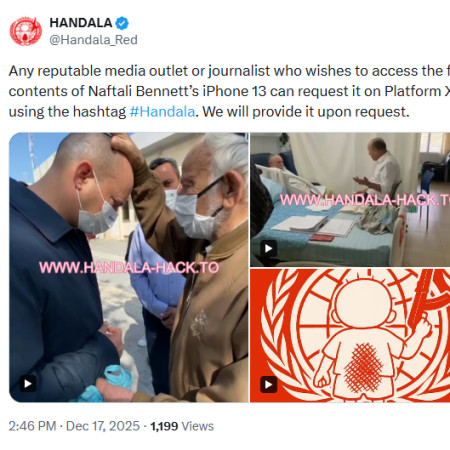Image resolution: width=450 pixels, height=450 pixels.
Task: Click the blue verified badge
Action: [x=122, y=23]
